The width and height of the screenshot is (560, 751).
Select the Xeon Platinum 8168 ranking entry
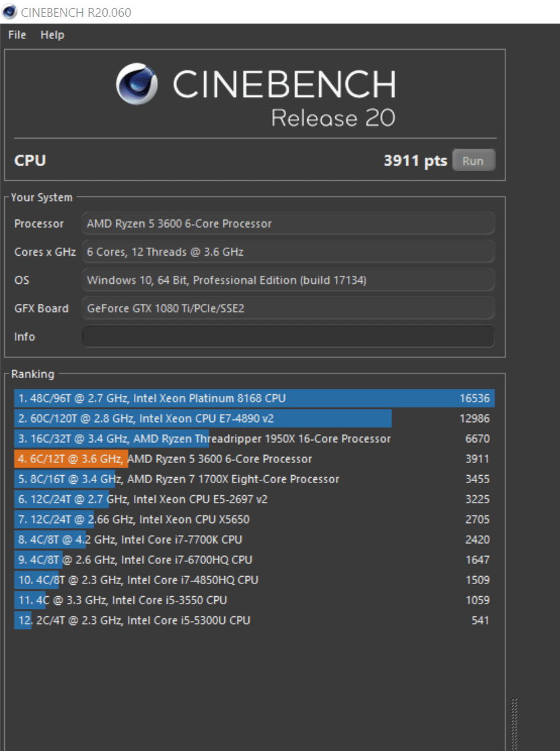[x=254, y=398]
